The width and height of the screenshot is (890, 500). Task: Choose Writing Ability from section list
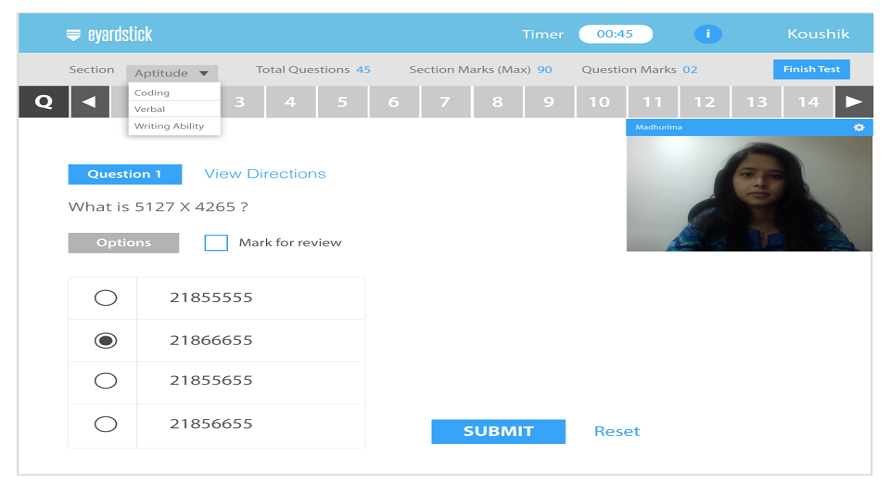click(x=174, y=126)
